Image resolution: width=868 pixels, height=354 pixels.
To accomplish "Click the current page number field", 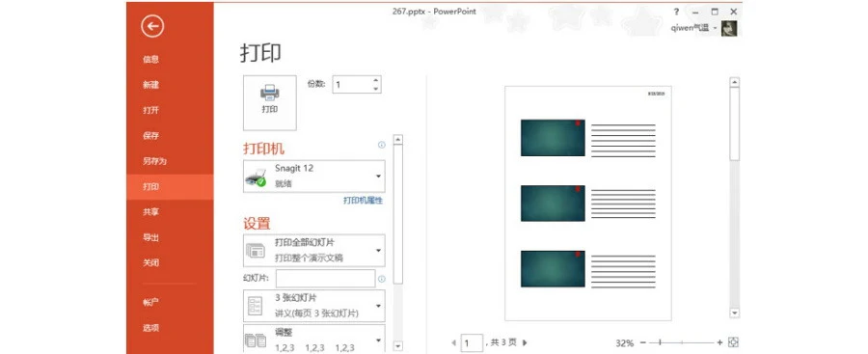I will (471, 343).
